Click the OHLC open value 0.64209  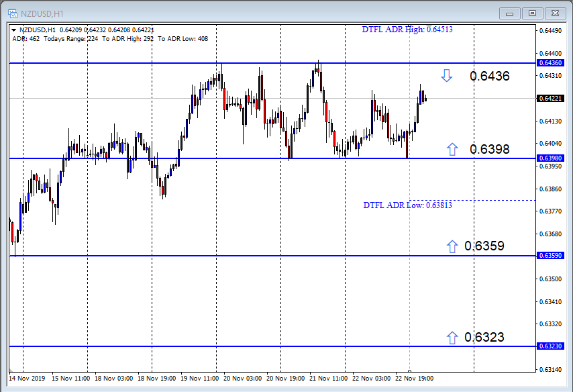[71, 30]
